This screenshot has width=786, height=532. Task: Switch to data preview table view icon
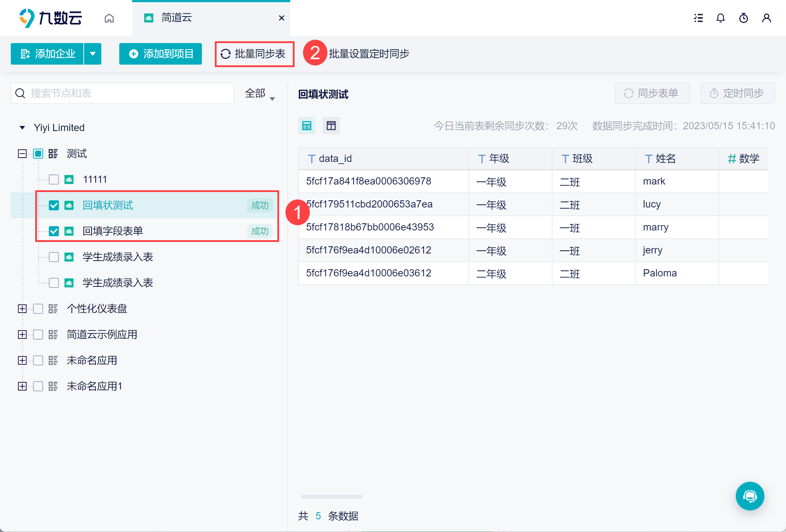point(307,126)
